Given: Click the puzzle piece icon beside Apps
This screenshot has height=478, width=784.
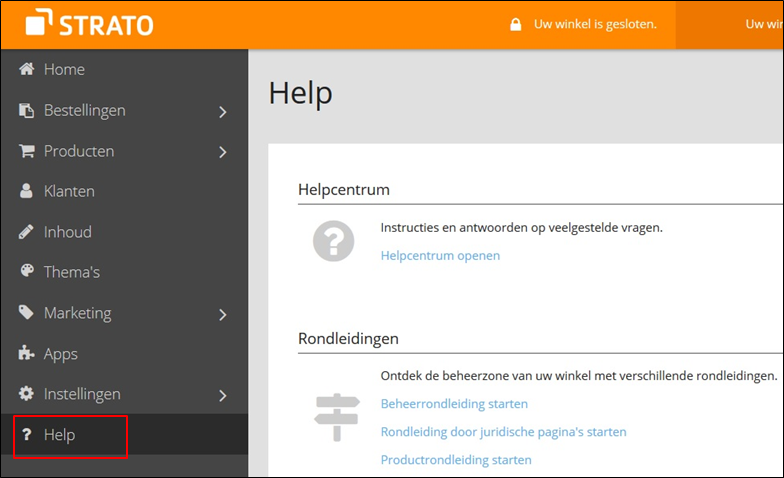Looking at the screenshot, I should click(x=26, y=353).
